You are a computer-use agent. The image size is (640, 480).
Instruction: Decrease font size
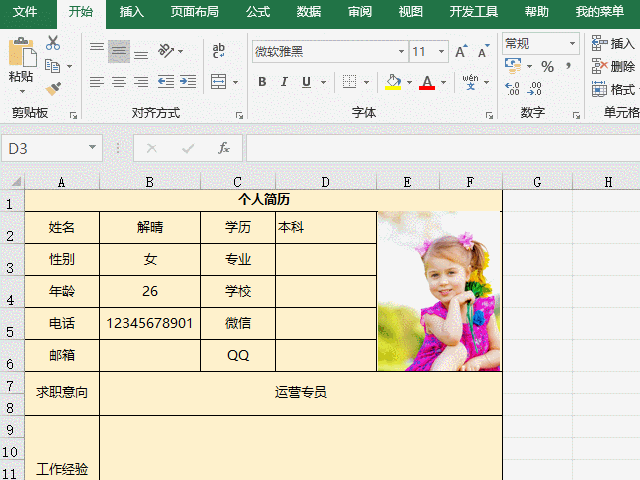pos(483,51)
